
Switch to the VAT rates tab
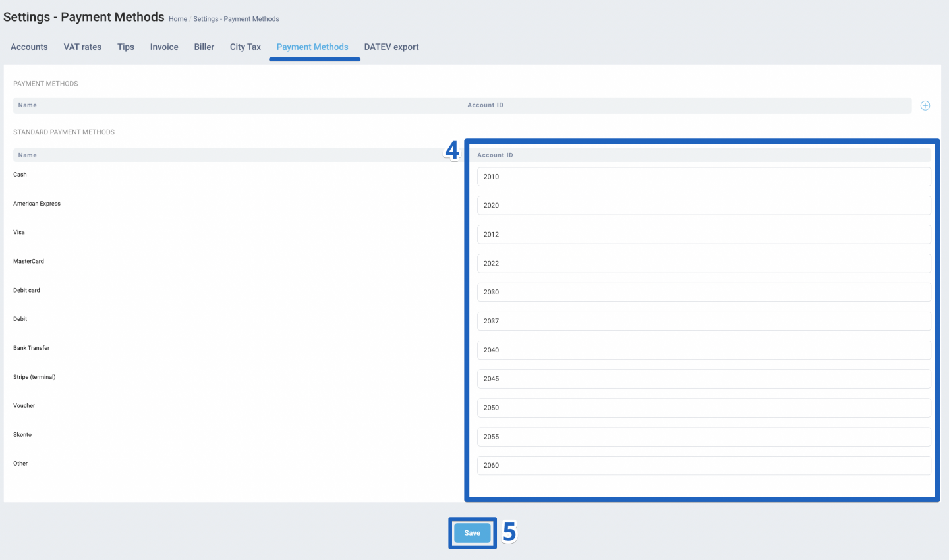pyautogui.click(x=82, y=47)
